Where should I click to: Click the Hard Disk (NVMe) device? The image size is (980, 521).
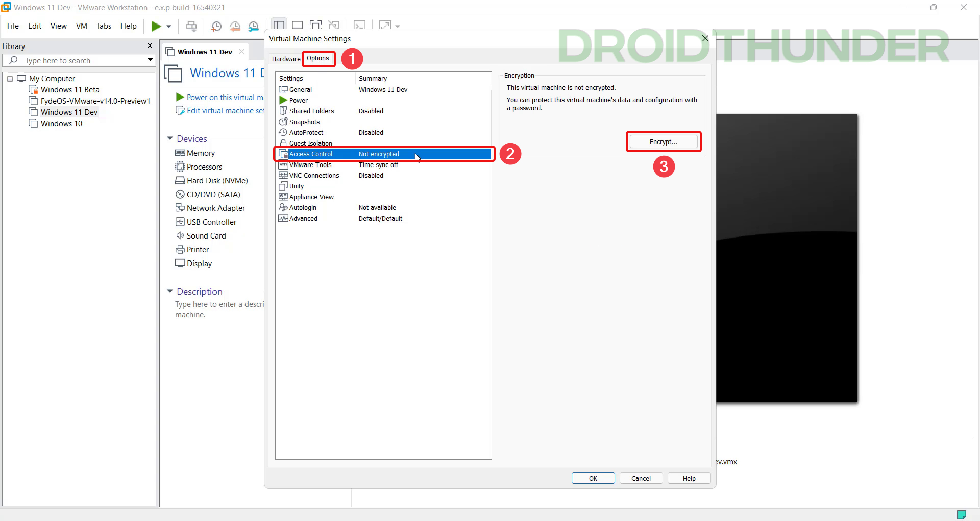pyautogui.click(x=217, y=181)
